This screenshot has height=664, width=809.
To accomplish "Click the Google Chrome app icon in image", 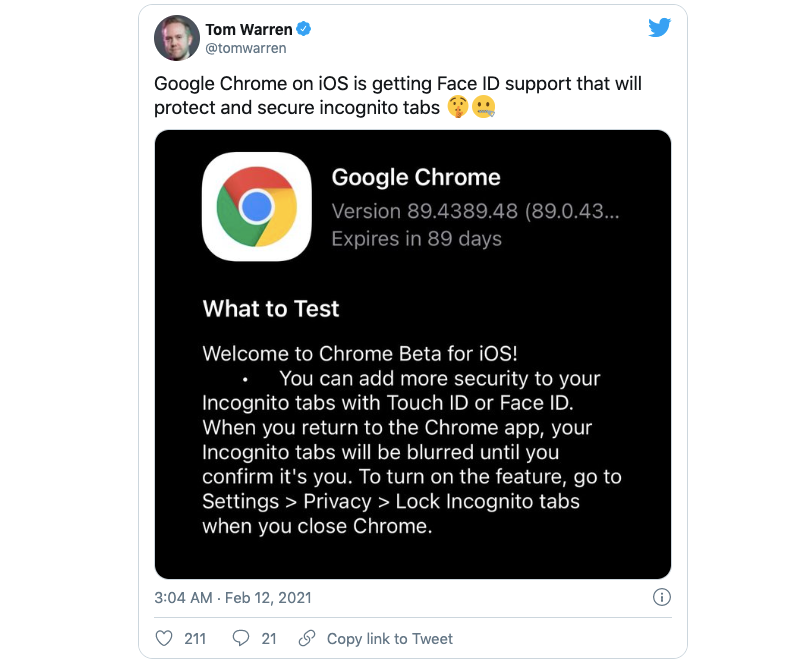I will pos(256,203).
